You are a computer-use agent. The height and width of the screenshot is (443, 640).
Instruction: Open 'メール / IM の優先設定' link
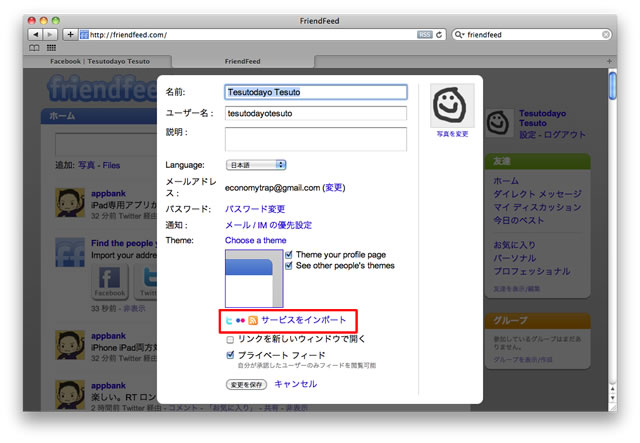[268, 225]
